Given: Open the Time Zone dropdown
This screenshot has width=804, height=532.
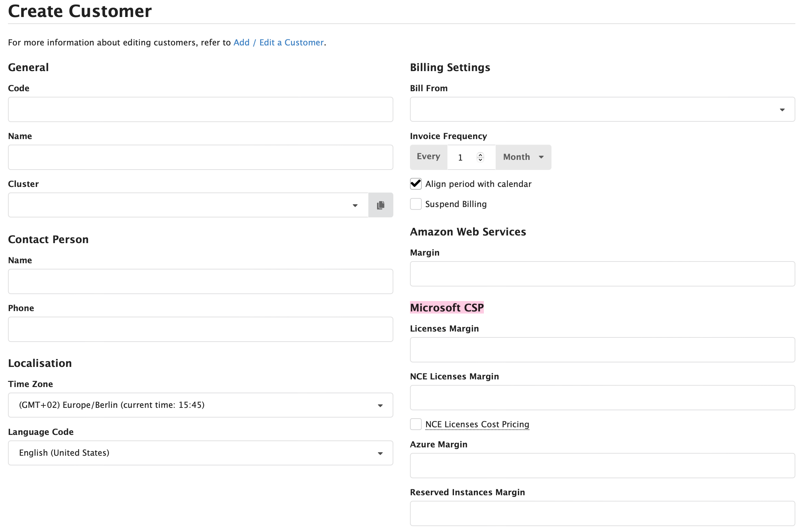Looking at the screenshot, I should 380,405.
